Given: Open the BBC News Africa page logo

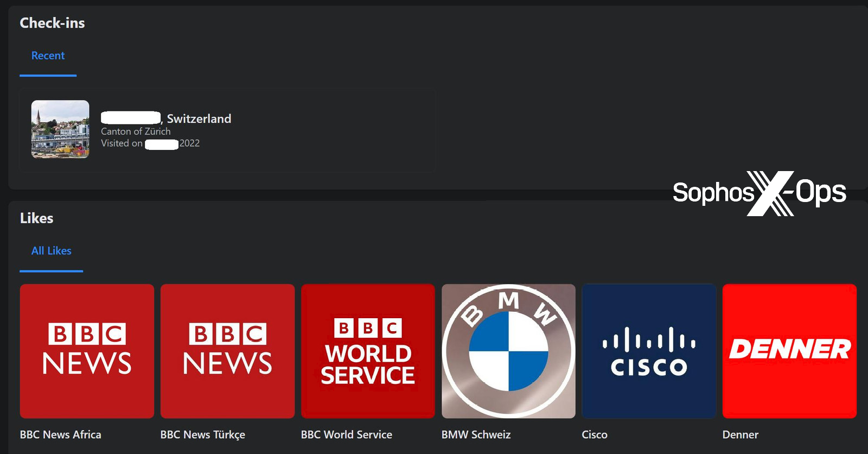Looking at the screenshot, I should [x=87, y=351].
